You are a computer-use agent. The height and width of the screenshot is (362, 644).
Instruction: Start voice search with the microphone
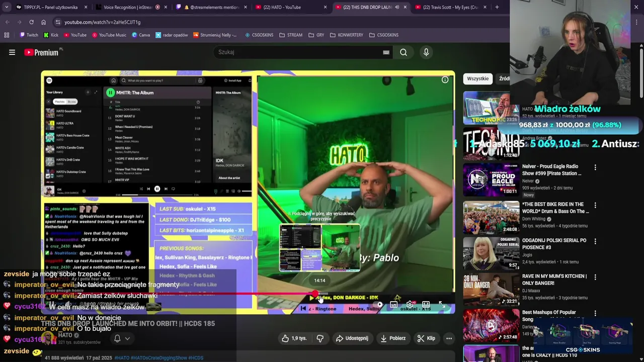click(426, 52)
